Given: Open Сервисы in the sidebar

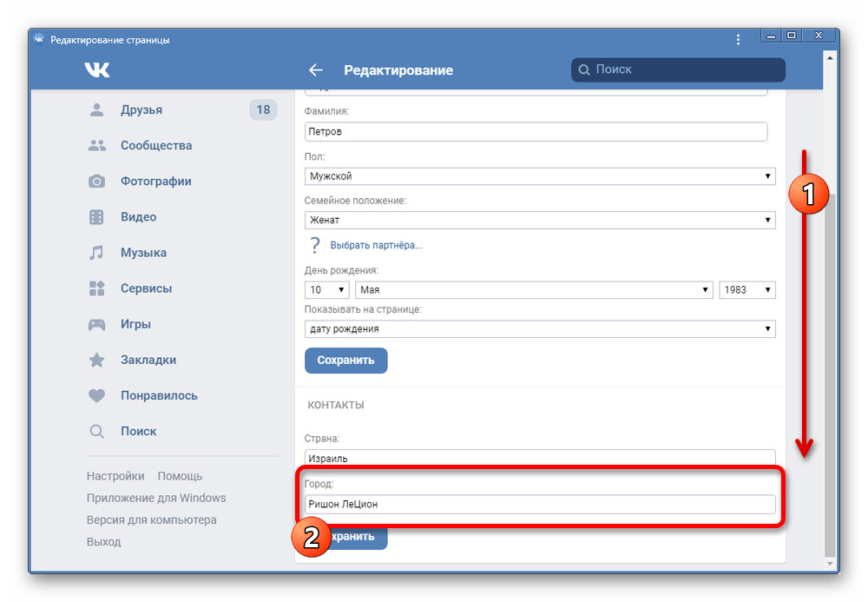Looking at the screenshot, I should (146, 288).
